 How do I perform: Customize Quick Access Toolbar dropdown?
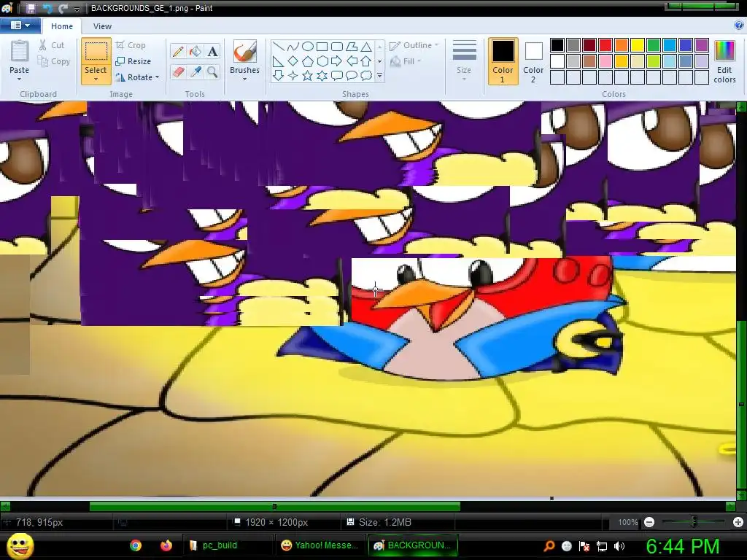coord(77,9)
